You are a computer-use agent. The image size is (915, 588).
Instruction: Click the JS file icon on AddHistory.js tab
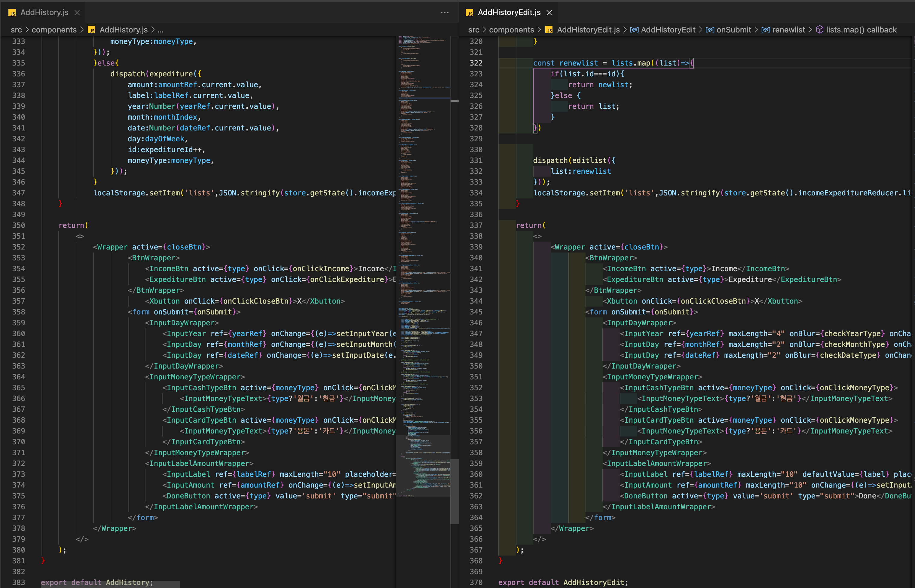click(12, 13)
